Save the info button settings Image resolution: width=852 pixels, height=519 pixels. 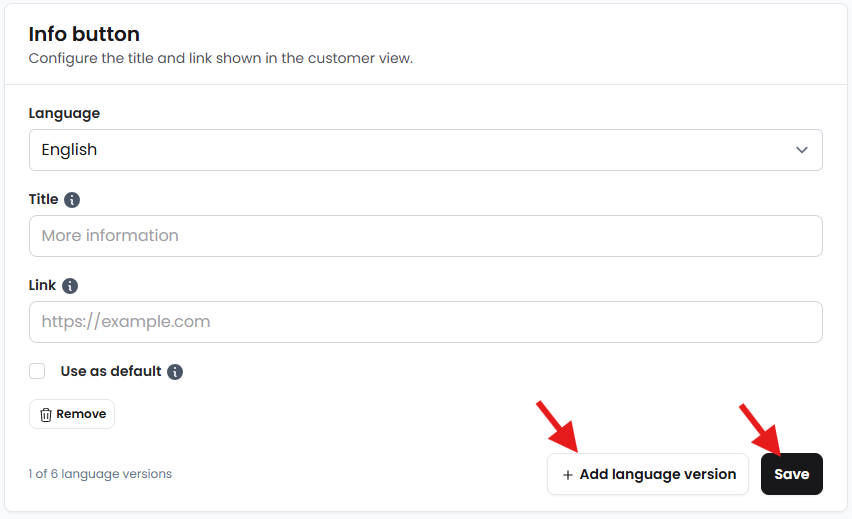[792, 474]
